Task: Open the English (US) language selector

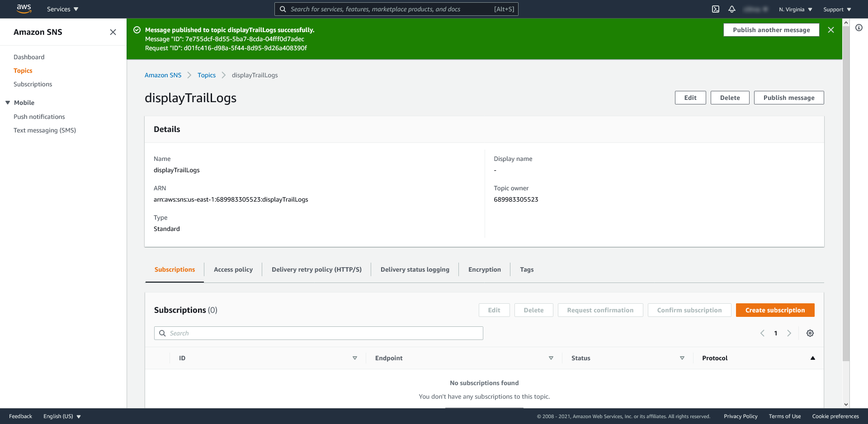Action: [62, 416]
